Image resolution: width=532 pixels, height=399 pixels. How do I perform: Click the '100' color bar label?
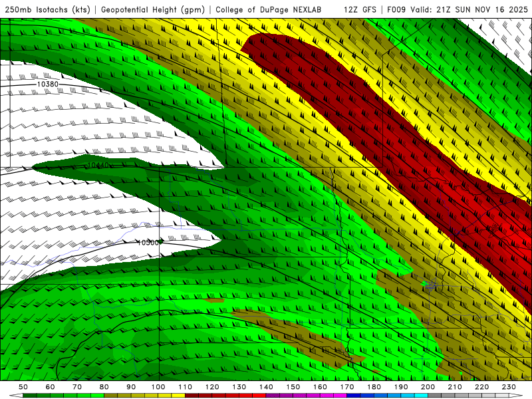[158, 387]
